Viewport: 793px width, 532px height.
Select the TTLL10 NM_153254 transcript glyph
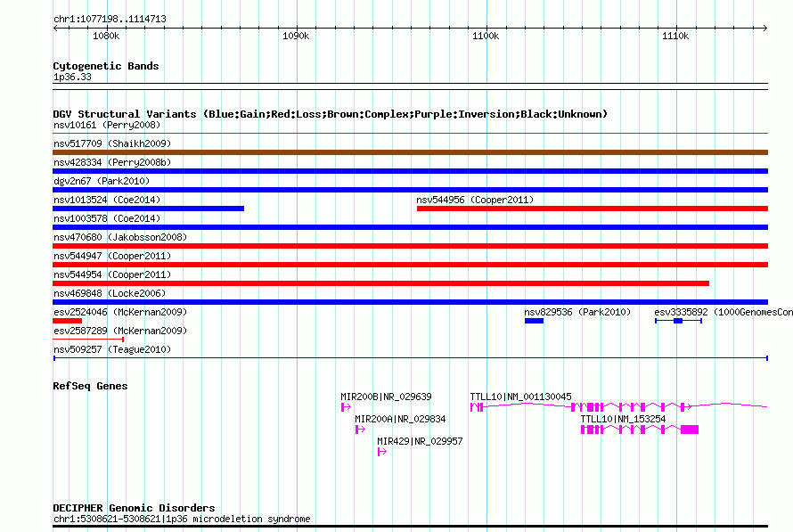tap(640, 430)
